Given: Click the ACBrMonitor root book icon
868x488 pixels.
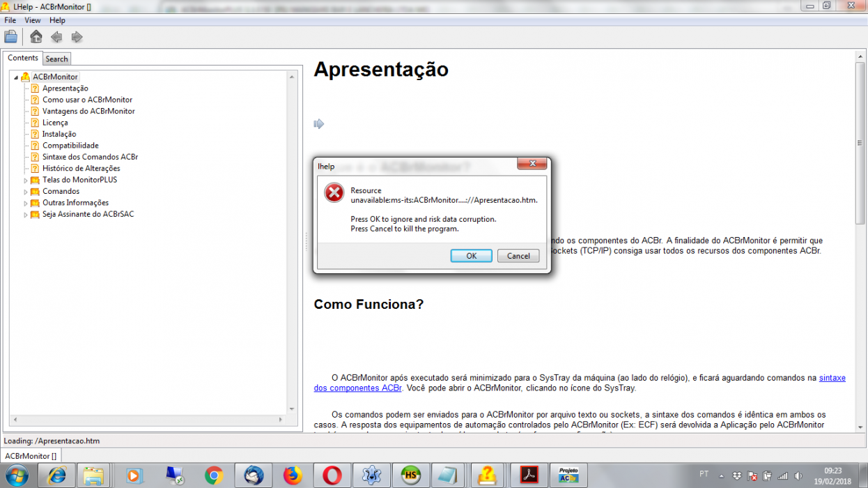Looking at the screenshot, I should click(25, 77).
